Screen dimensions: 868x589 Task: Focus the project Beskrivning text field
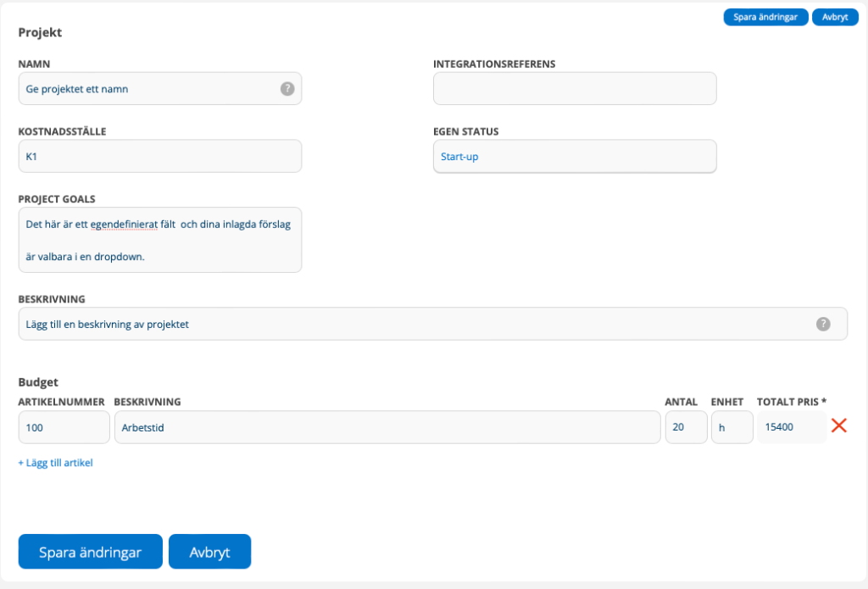click(415, 324)
